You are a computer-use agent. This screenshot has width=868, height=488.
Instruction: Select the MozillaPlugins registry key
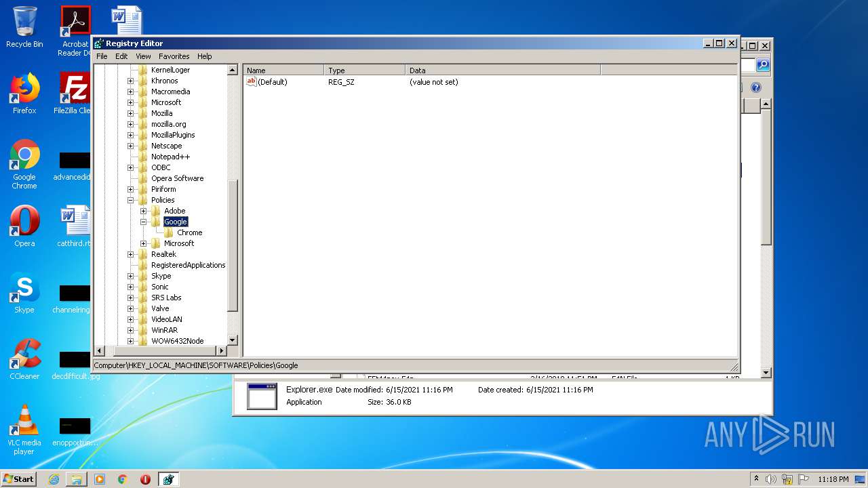pos(173,135)
